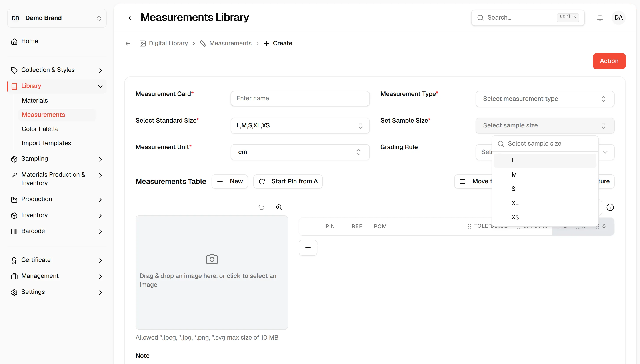Open the Select measurement type dropdown
640x364 pixels.
[x=545, y=99]
